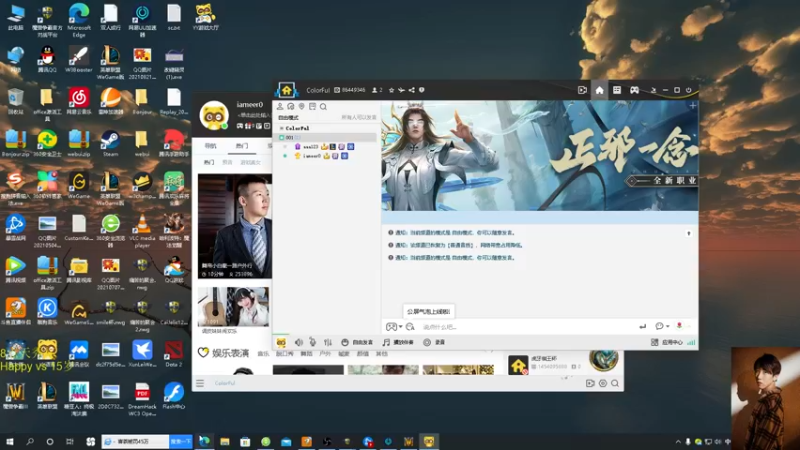Click the network signal strength bars

(691, 342)
